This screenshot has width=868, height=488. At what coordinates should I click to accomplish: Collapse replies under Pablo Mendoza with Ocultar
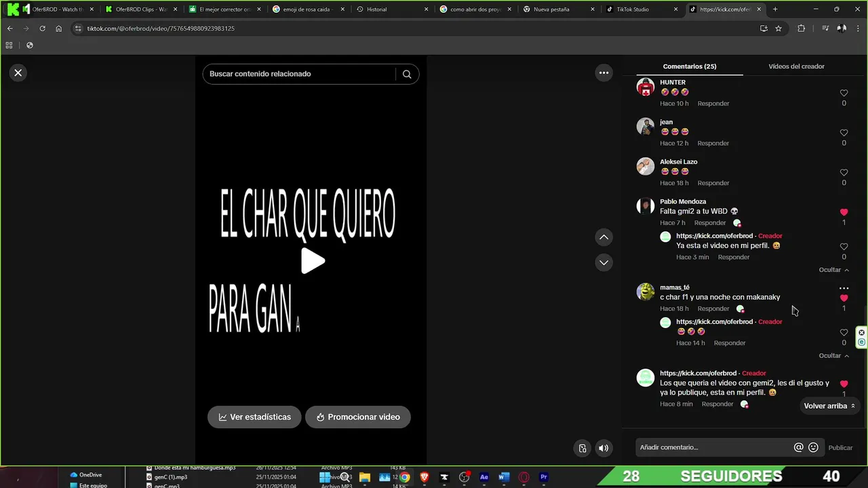833,270
